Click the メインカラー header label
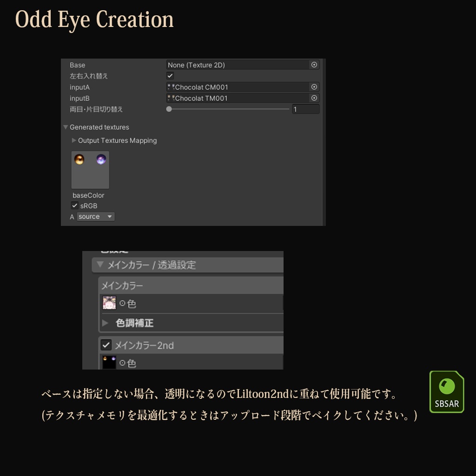 122,285
